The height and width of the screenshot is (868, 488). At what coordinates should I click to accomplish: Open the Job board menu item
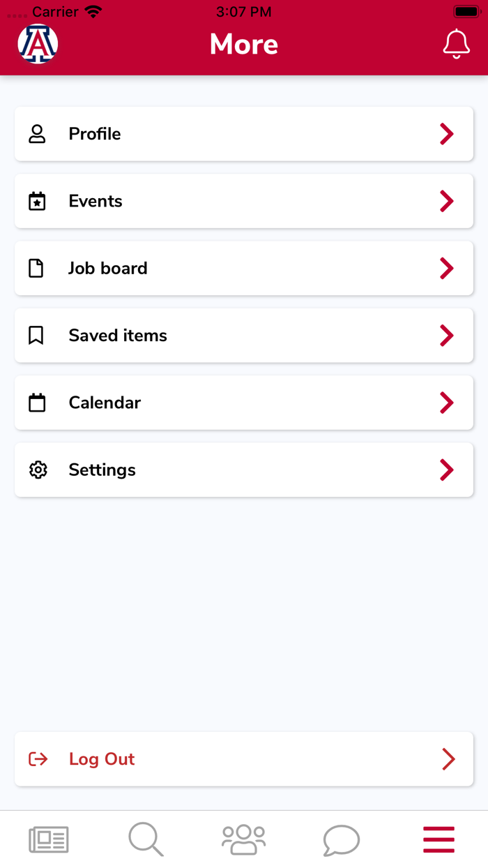point(108,269)
